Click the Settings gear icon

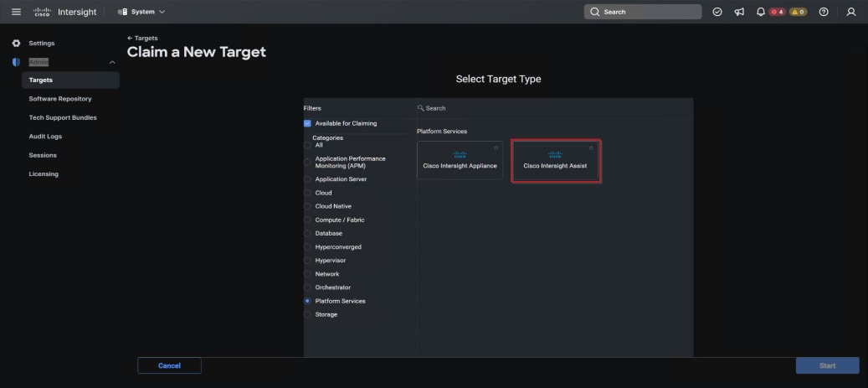(x=16, y=43)
